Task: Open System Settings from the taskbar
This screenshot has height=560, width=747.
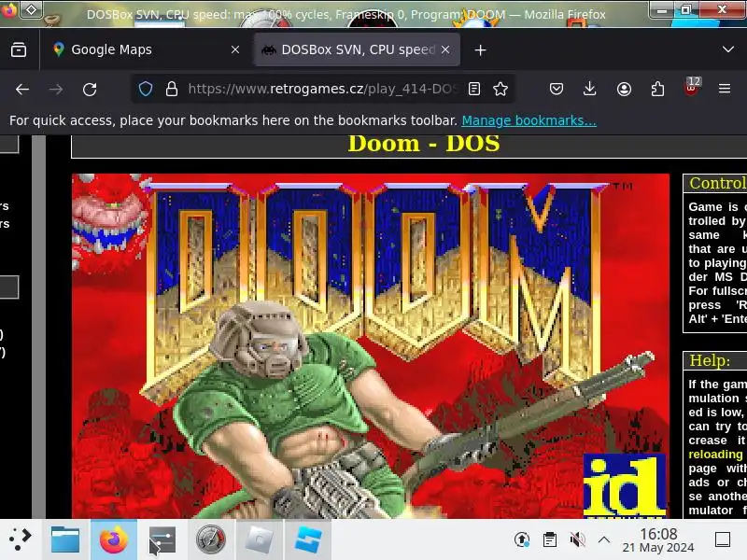Action: point(162,539)
